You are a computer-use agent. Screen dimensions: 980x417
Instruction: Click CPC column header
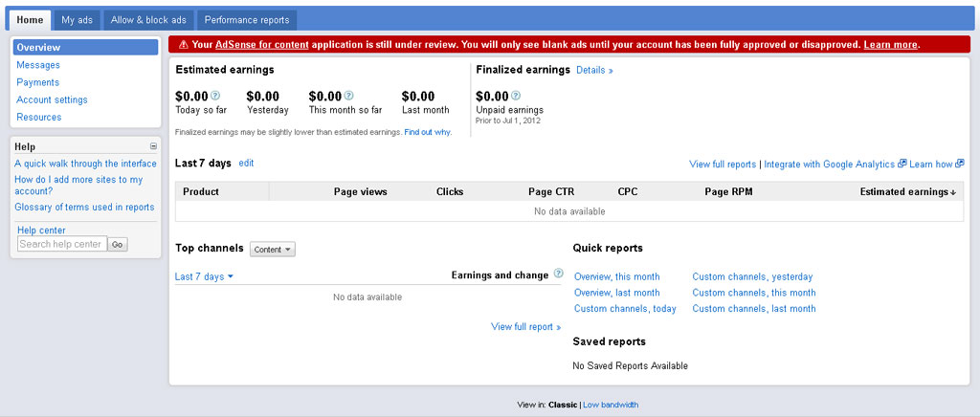pos(628,191)
